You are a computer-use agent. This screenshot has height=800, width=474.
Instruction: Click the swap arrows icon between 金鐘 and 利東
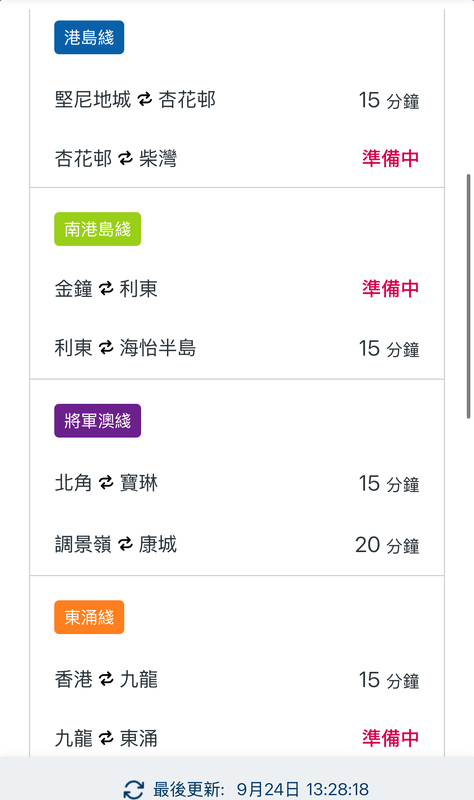point(106,289)
